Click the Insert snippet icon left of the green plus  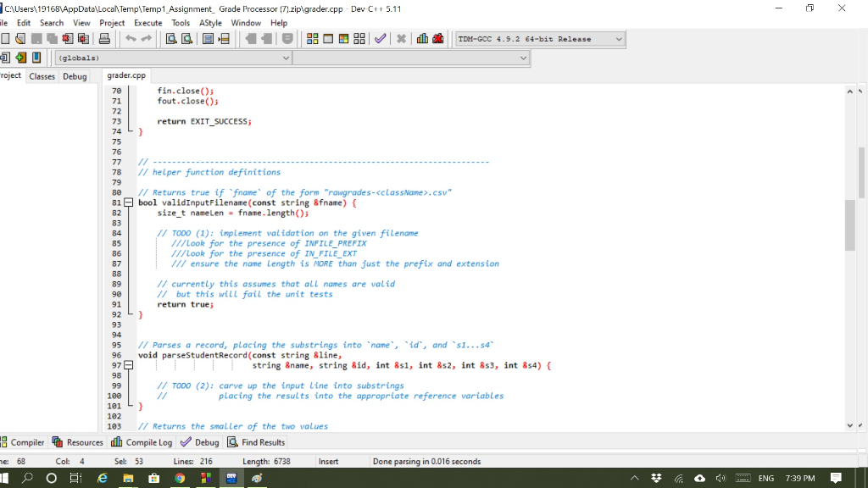[x=5, y=58]
